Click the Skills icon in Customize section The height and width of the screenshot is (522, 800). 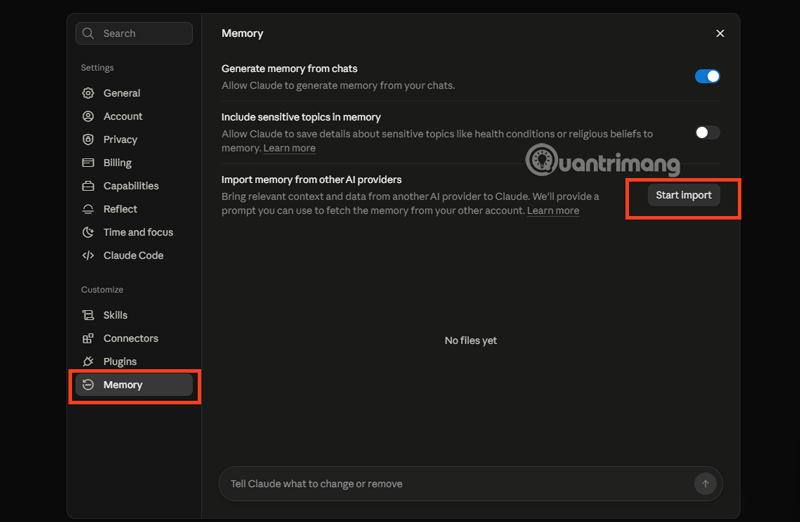[88, 315]
